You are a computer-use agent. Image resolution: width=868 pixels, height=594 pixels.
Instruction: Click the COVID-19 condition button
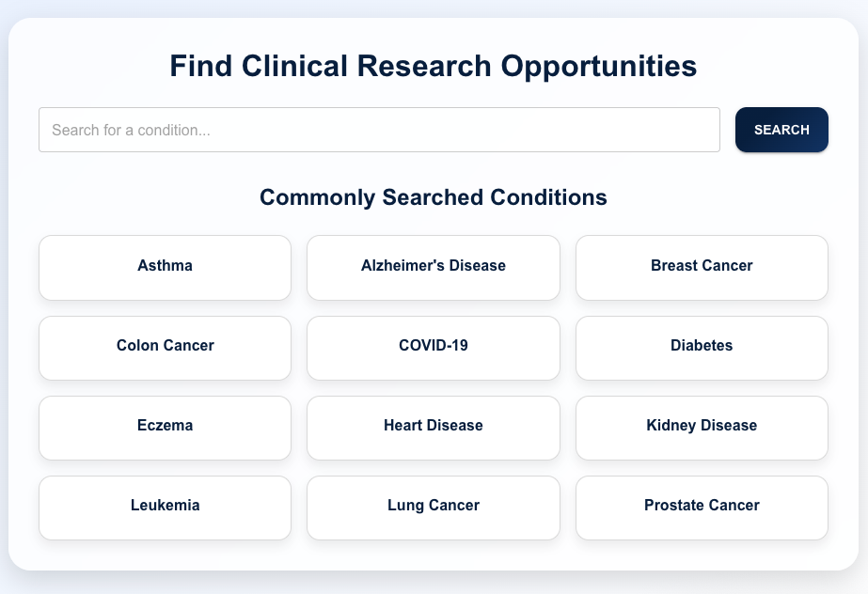point(434,347)
